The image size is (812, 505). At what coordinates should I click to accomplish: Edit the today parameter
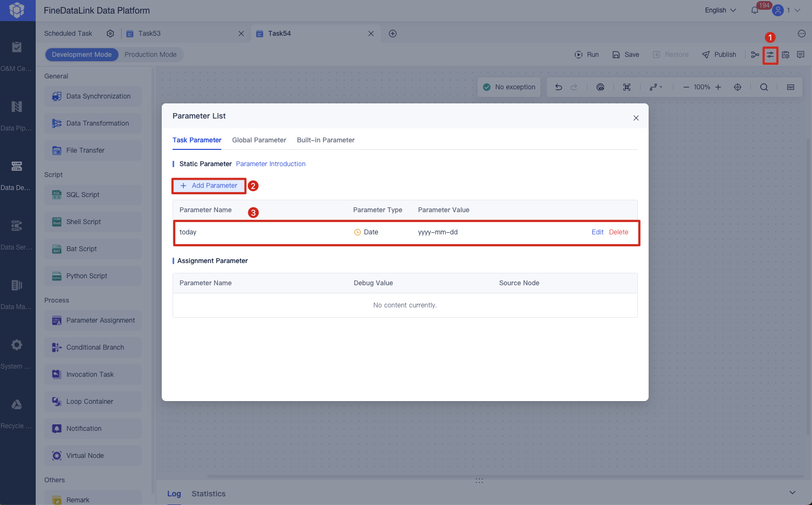pos(598,232)
